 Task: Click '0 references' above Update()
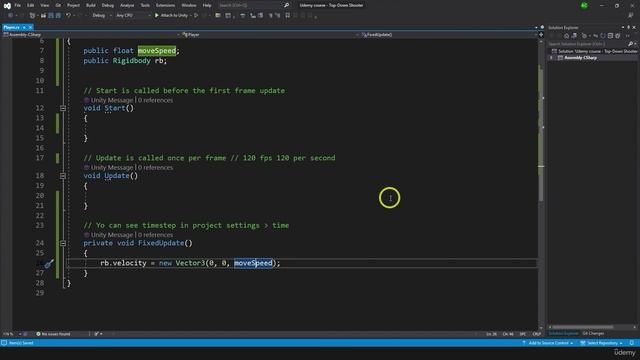[x=155, y=167]
